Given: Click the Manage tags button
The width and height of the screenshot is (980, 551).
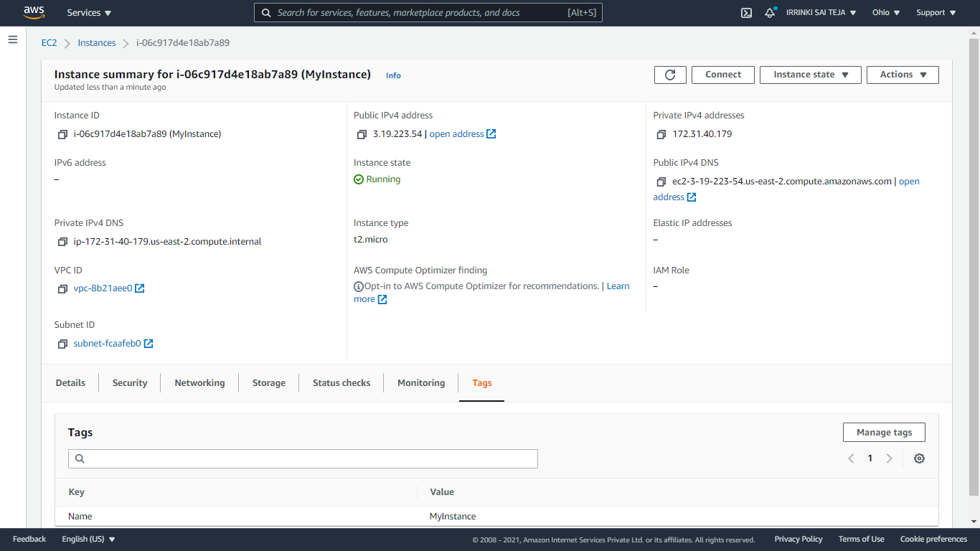Looking at the screenshot, I should coord(884,433).
